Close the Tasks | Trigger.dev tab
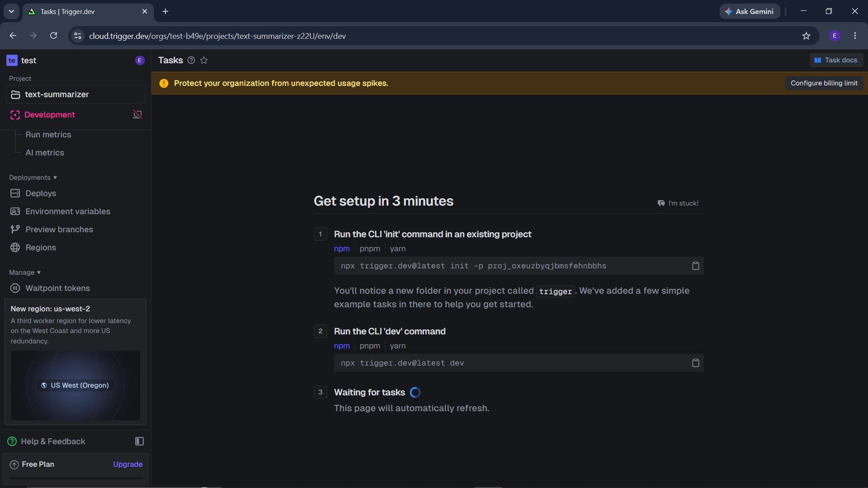Image resolution: width=868 pixels, height=488 pixels. click(145, 11)
